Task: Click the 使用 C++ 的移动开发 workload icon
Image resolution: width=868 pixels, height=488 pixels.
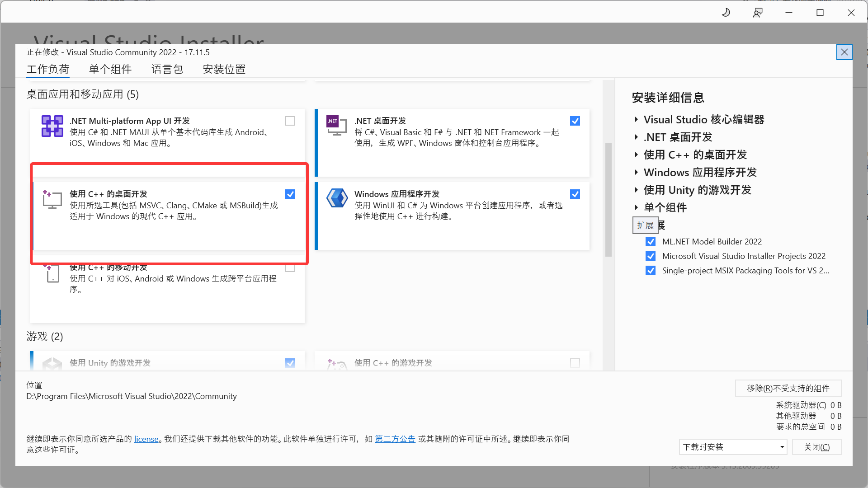Action: [52, 273]
